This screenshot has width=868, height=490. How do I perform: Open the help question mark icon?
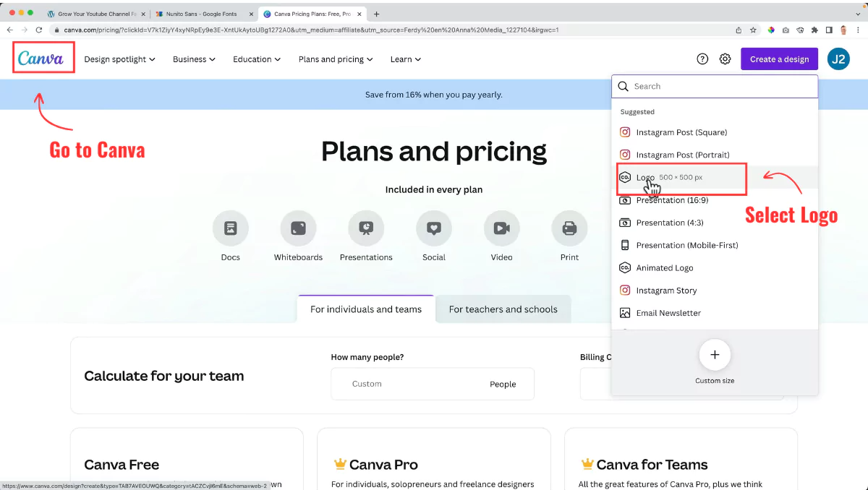coord(702,59)
